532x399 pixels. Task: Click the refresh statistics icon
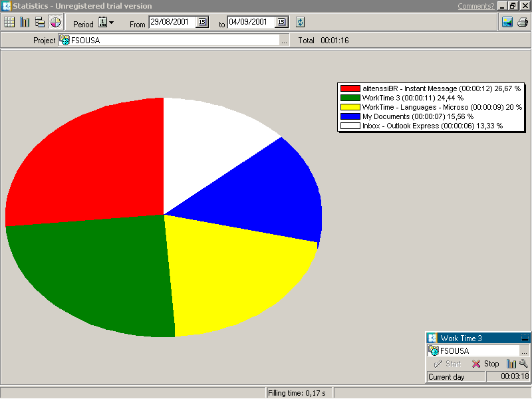coord(301,22)
